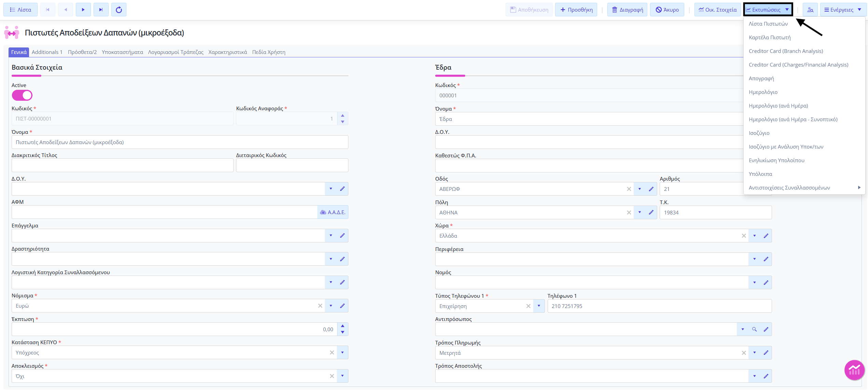The height and width of the screenshot is (392, 868).
Task: Open Δραστηριότητα dropdown arrow
Action: tap(331, 259)
